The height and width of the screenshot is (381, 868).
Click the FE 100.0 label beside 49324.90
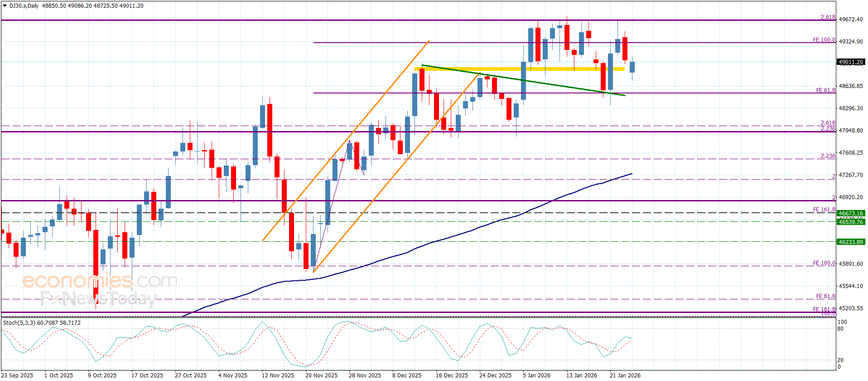click(x=824, y=40)
